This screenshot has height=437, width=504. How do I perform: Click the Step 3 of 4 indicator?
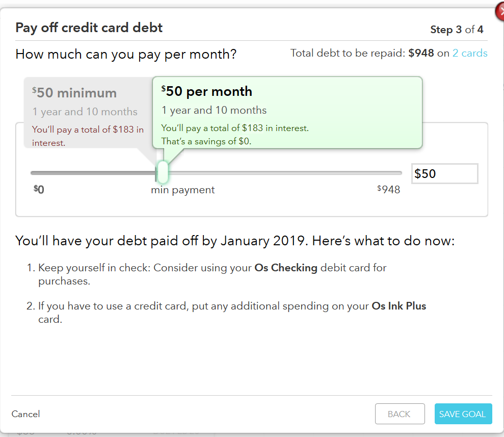coord(457,30)
